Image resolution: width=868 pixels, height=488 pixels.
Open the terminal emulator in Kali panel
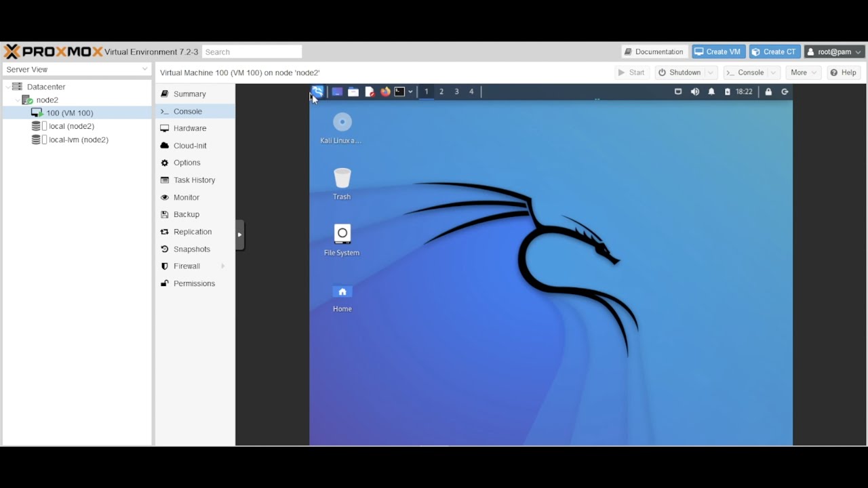point(400,91)
